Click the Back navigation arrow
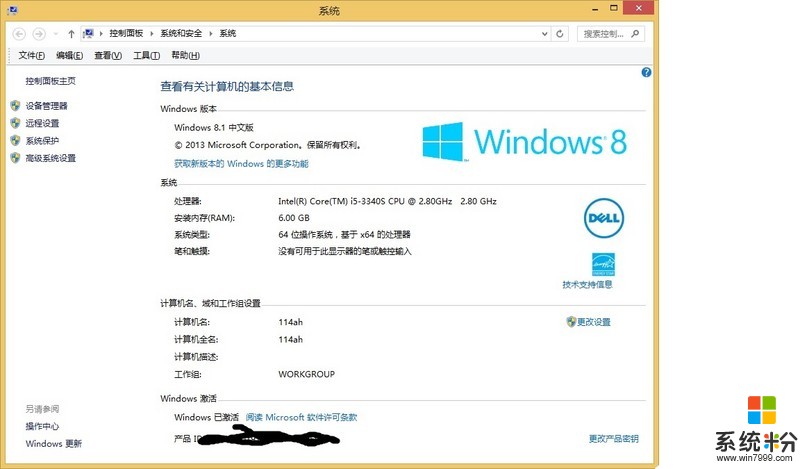The image size is (800, 469). pos(19,34)
